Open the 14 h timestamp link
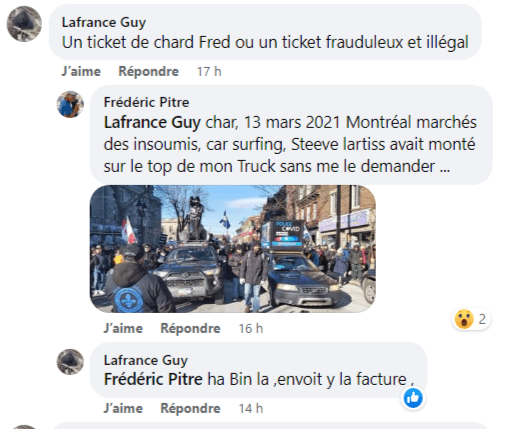This screenshot has height=429, width=520. pos(251,408)
